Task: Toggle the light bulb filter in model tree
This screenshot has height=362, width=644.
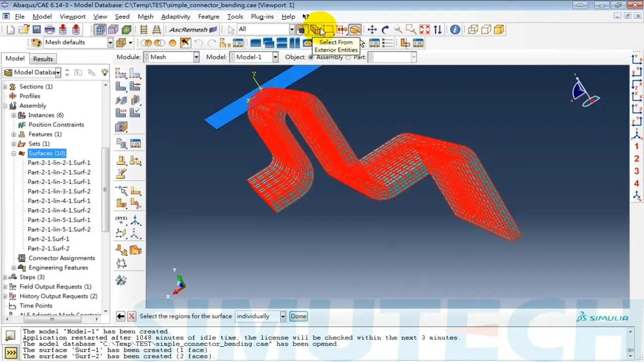Action: (x=104, y=72)
